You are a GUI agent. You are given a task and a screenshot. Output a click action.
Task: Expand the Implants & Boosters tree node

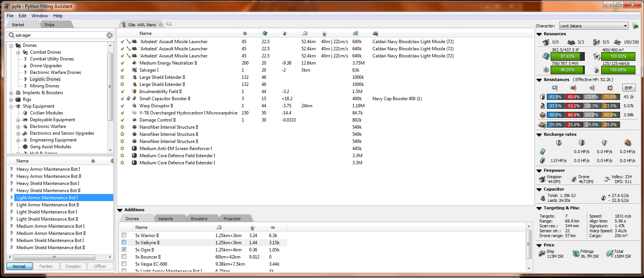click(x=11, y=93)
